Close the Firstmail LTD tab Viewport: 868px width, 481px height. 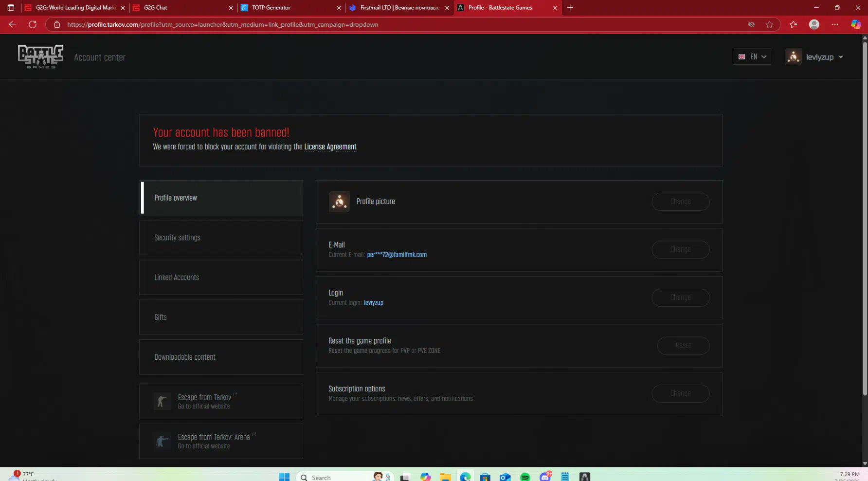pyautogui.click(x=447, y=8)
